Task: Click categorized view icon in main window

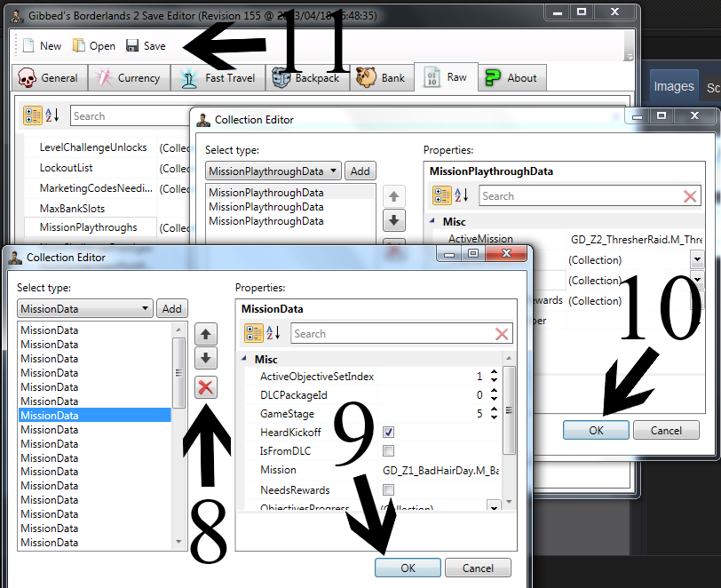Action: (x=33, y=116)
